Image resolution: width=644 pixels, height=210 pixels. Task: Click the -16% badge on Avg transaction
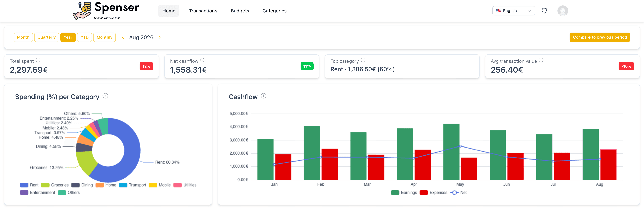tap(626, 66)
